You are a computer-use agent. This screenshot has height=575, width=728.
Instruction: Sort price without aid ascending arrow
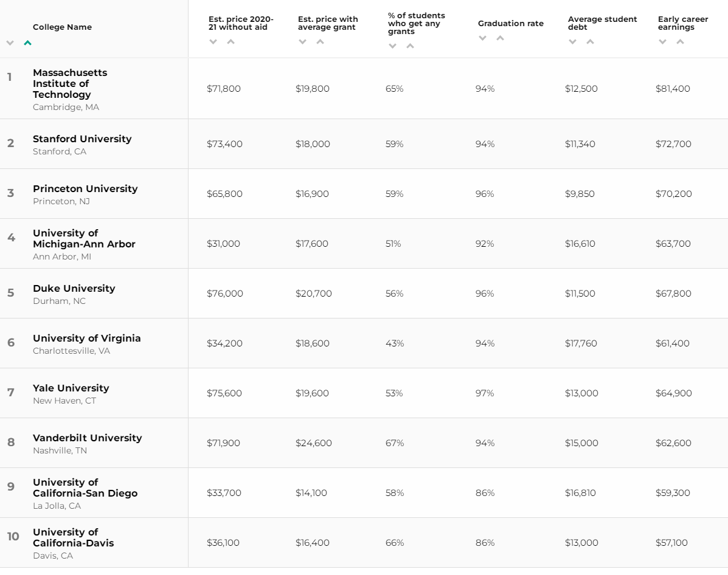point(231,41)
